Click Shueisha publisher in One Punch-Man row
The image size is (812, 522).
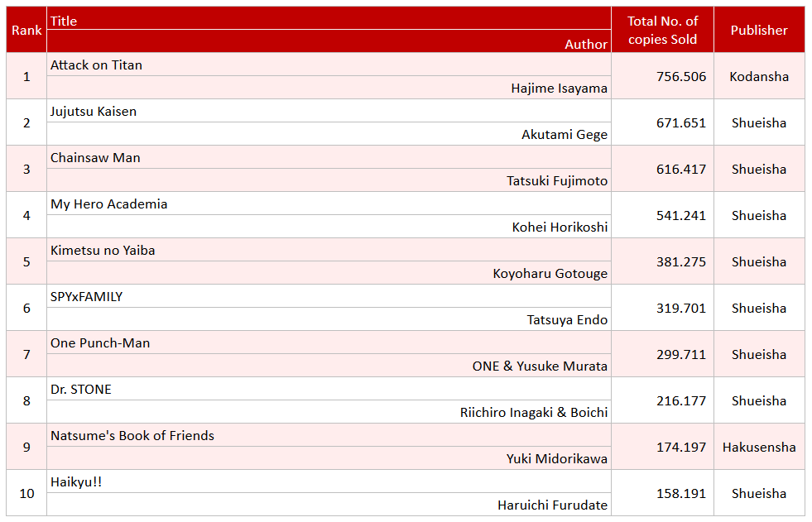759,354
